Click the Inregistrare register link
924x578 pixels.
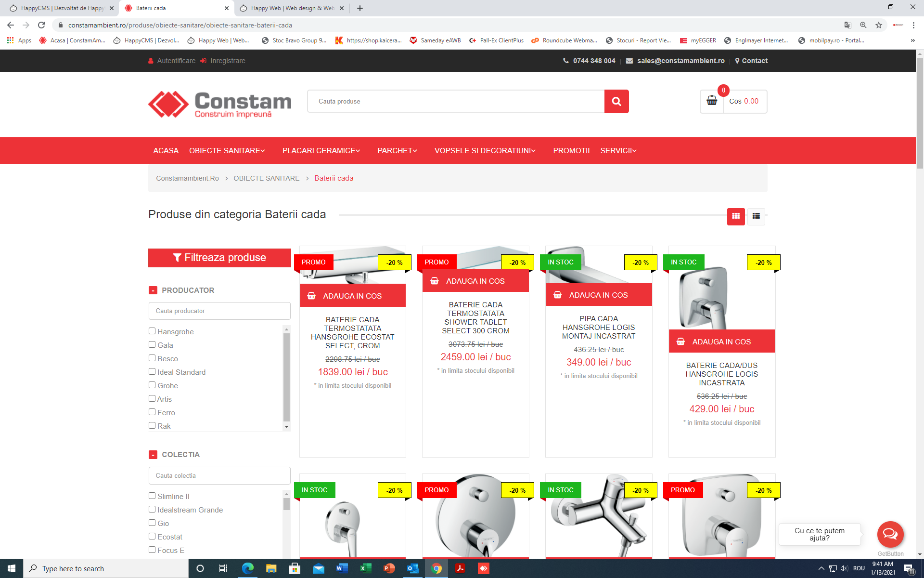(x=223, y=61)
